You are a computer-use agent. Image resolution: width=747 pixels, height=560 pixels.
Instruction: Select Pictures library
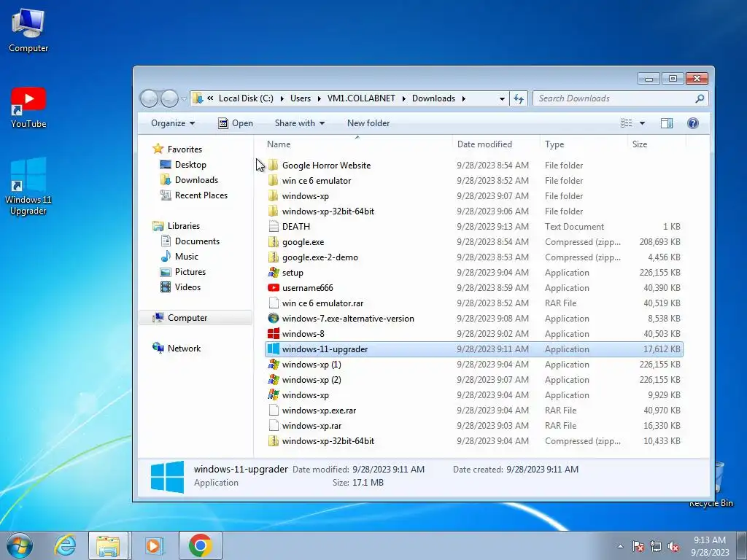pyautogui.click(x=190, y=271)
